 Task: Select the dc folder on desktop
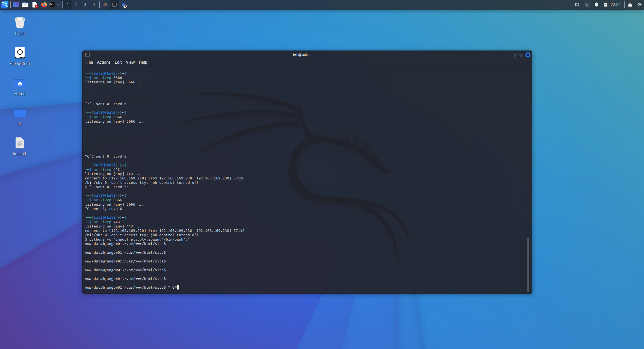20,117
